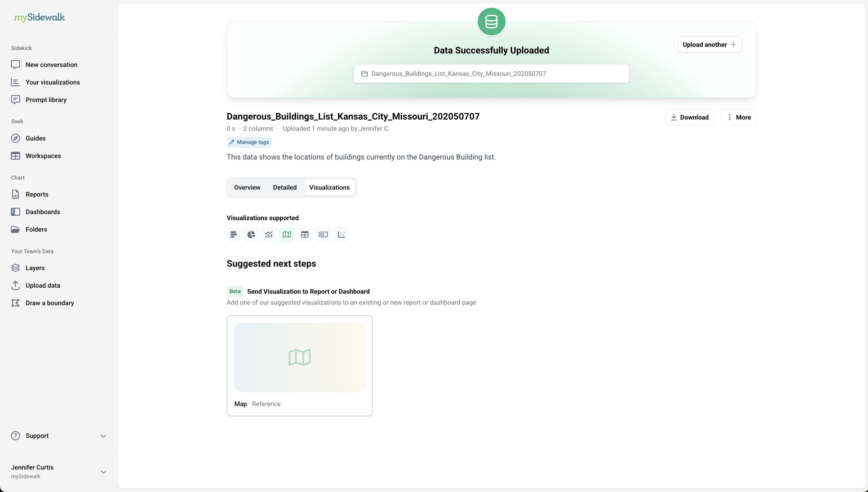Select the Map Reference suggestion card
Screen dimensions: 868x492
point(299,366)
